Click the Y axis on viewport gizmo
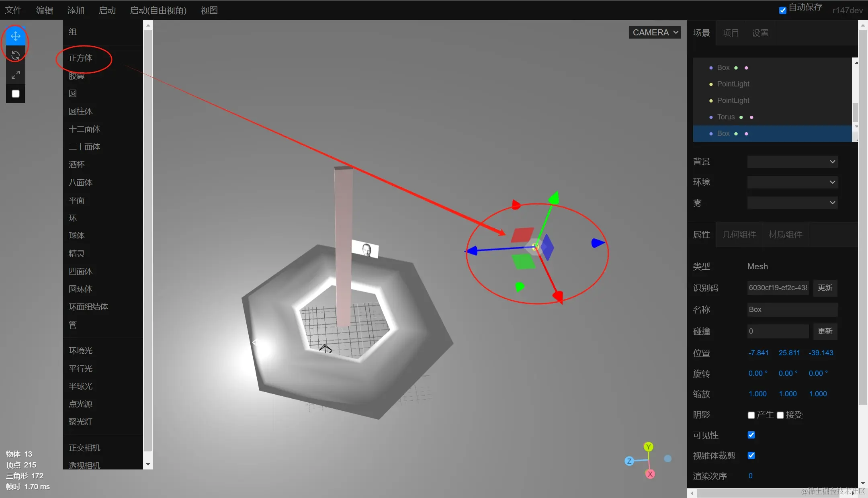Viewport: 868px width, 498px height. click(648, 447)
